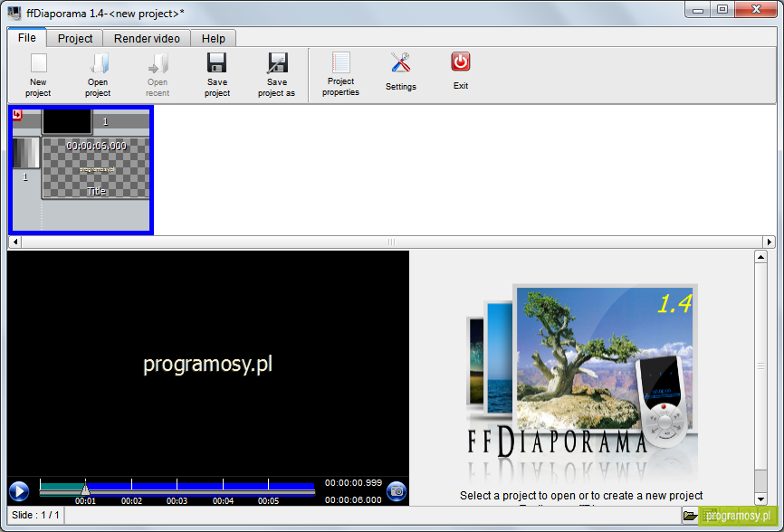Open the Settings tools icon
Screen dimensions: 784x532
coord(400,71)
